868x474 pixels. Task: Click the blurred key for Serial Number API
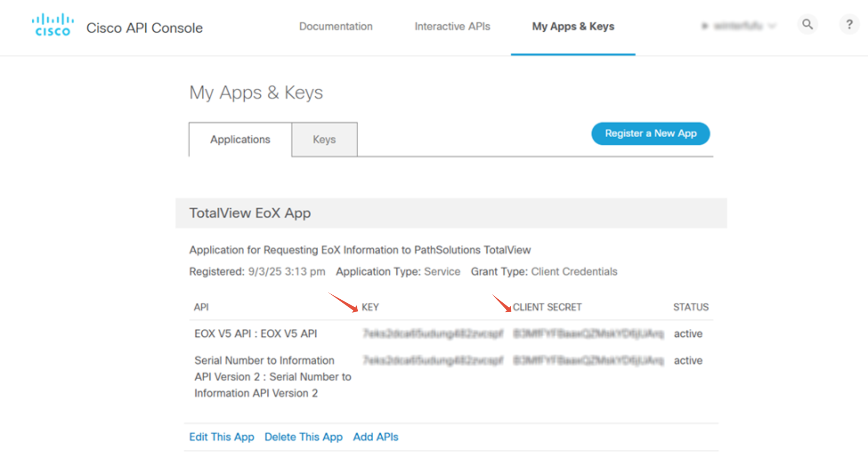(433, 361)
